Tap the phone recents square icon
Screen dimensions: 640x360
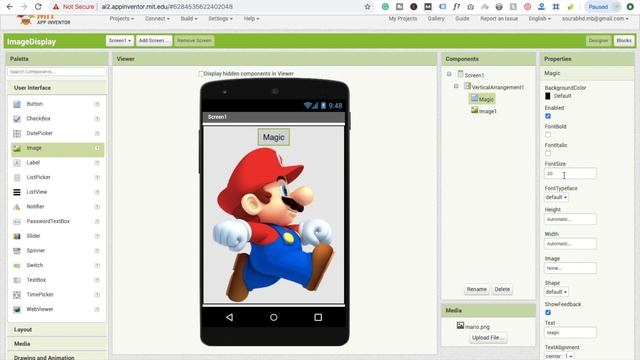tap(318, 317)
